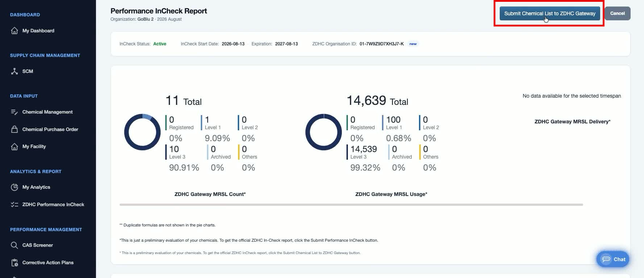Screen dimensions: 644x278
Task: Click the SUPPLY CHAIN MANAGEMENT section header
Action: 45,56
